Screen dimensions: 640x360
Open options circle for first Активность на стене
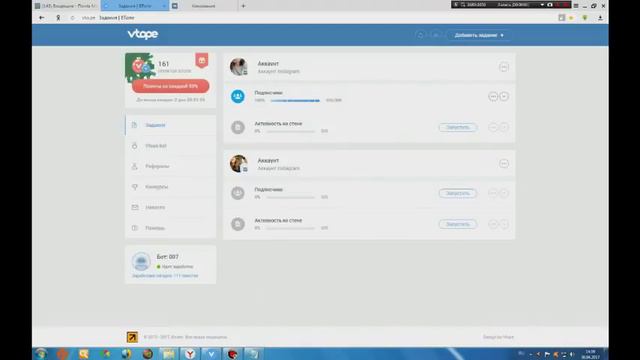pyautogui.click(x=493, y=127)
